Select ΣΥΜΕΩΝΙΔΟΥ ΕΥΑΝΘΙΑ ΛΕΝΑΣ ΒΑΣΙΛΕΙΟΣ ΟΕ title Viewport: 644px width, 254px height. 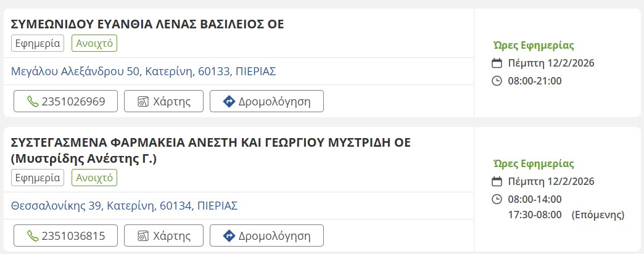click(147, 24)
